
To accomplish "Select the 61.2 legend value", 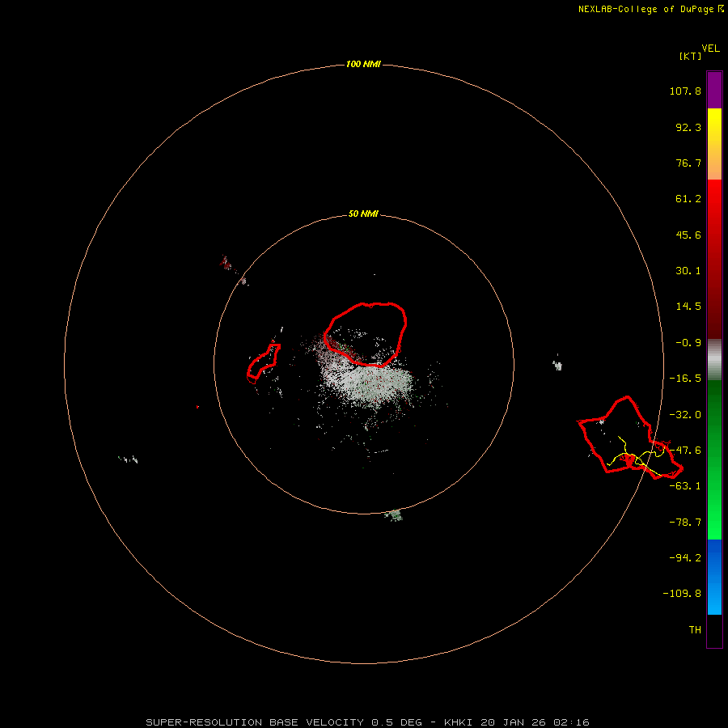I will tap(688, 199).
